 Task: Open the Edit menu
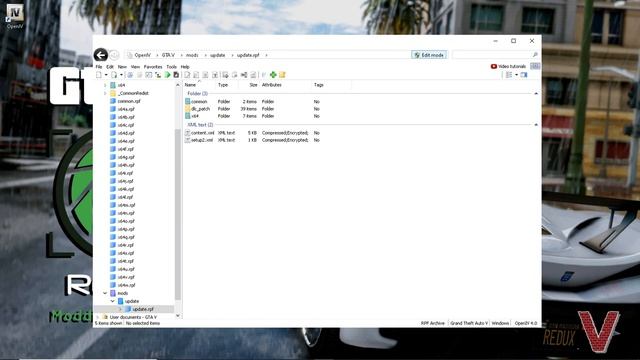[110, 67]
